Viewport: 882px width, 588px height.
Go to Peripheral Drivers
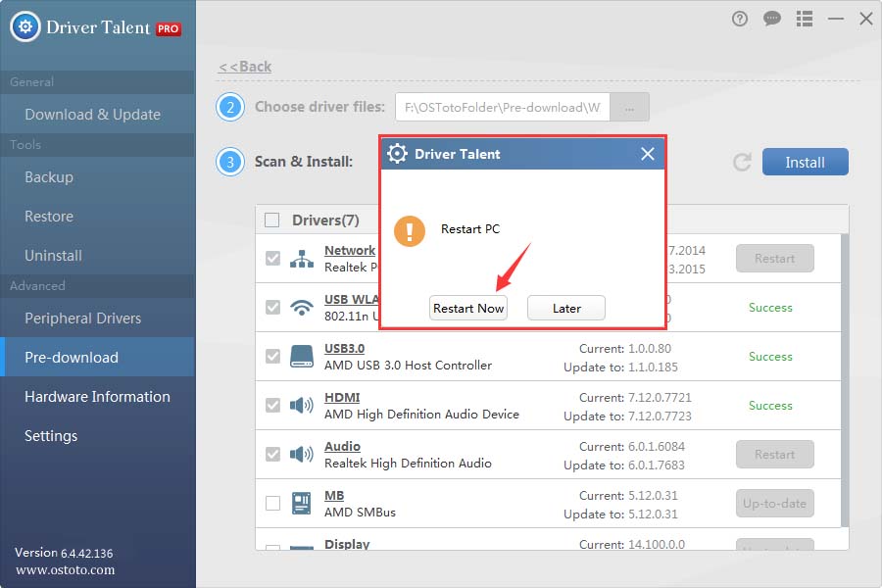pyautogui.click(x=98, y=318)
